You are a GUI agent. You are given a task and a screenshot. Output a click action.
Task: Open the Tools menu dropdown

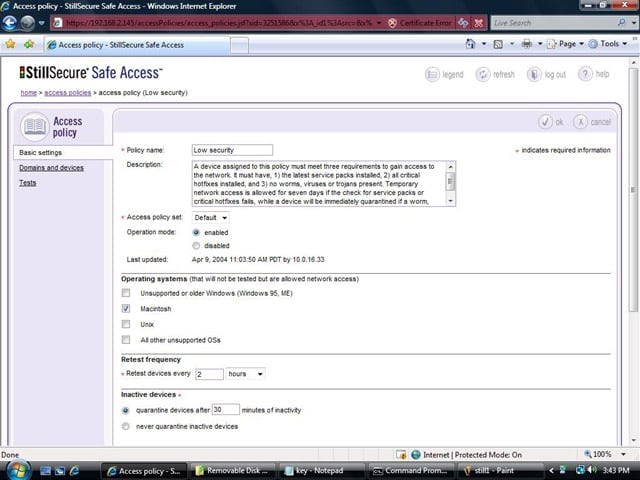click(x=608, y=44)
